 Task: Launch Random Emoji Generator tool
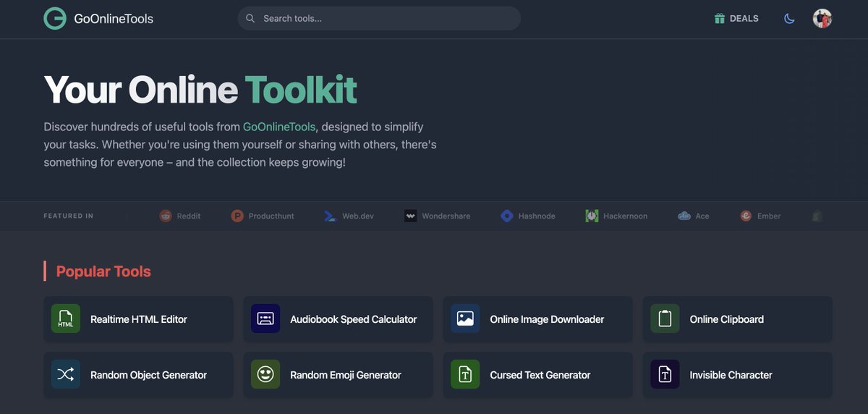tap(338, 375)
